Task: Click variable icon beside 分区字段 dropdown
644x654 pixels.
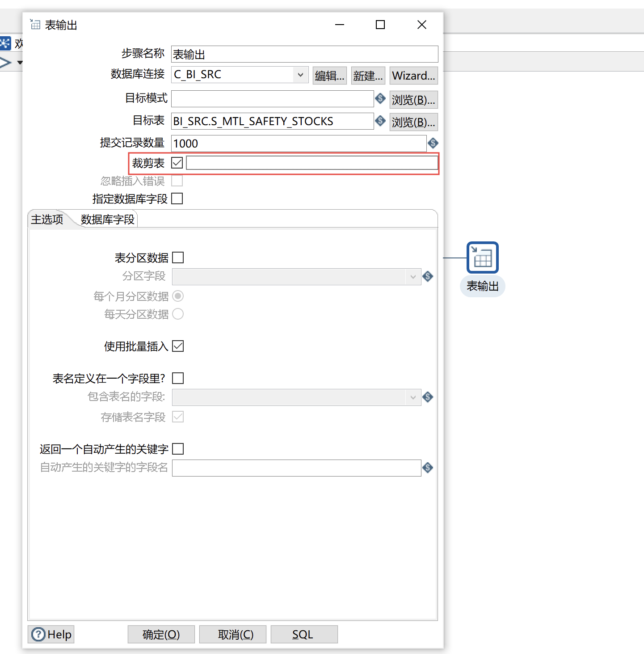Action: (x=428, y=277)
